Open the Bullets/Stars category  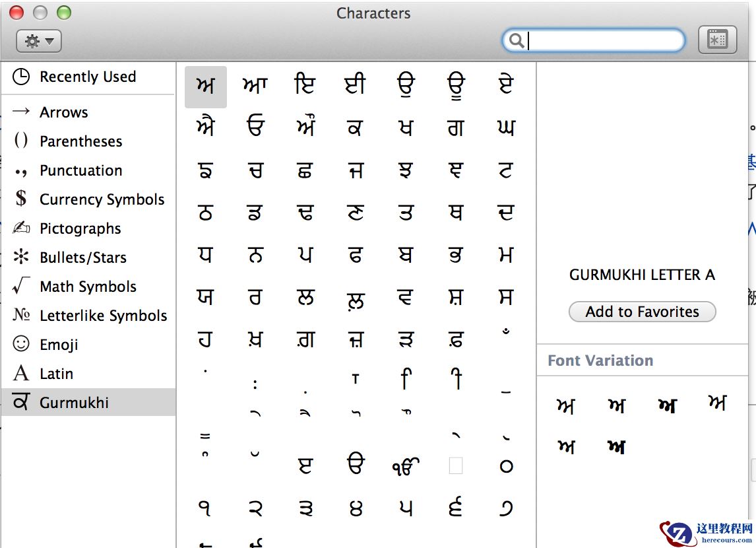coord(82,257)
